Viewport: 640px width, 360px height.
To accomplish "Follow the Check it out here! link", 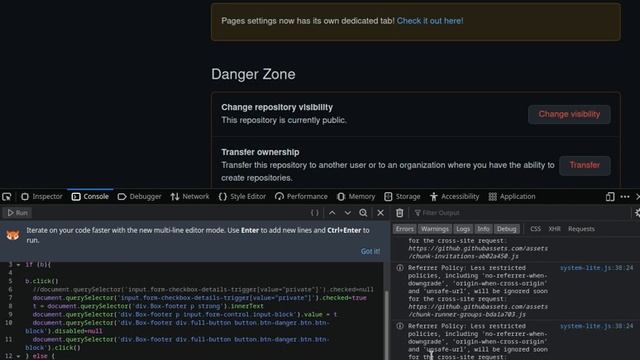I will click(430, 21).
